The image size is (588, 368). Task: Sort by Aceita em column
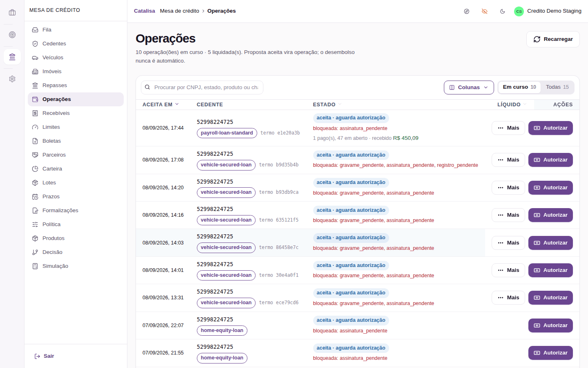[x=160, y=105]
